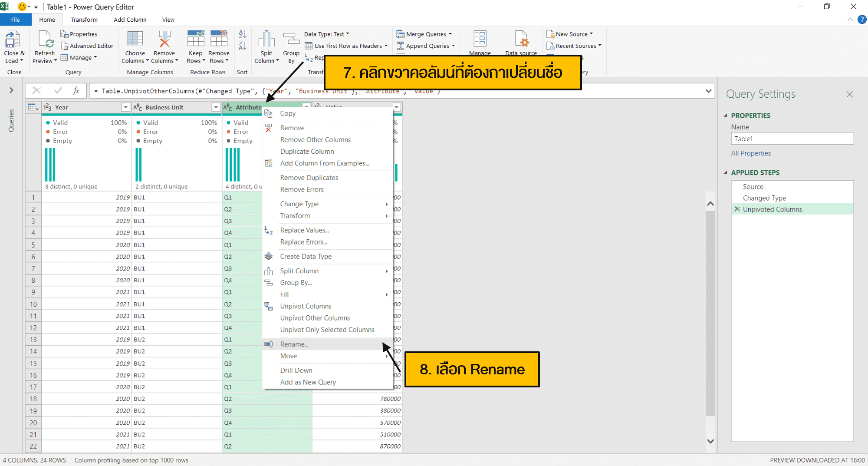Expand the formula bar with its chevron
Image resolution: width=868 pixels, height=466 pixels.
708,91
